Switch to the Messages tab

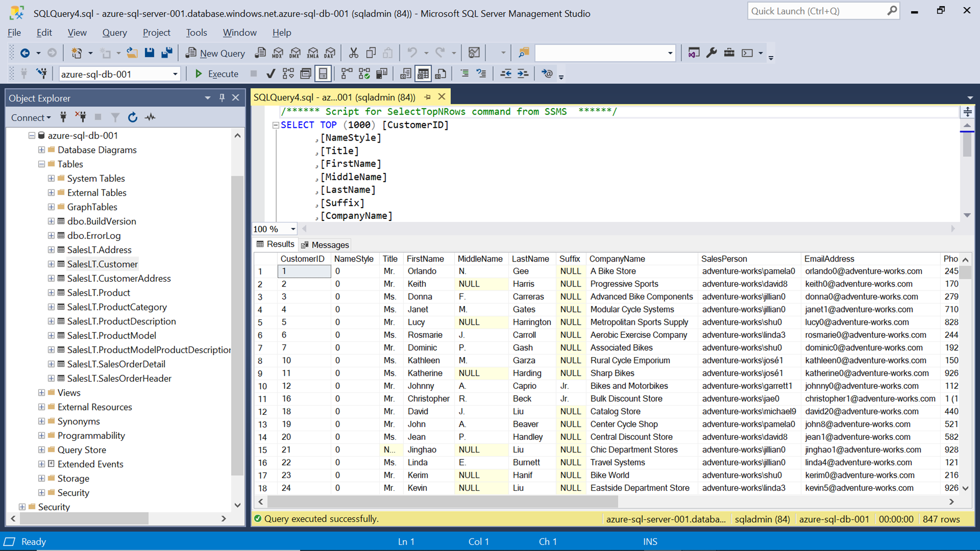tap(325, 245)
